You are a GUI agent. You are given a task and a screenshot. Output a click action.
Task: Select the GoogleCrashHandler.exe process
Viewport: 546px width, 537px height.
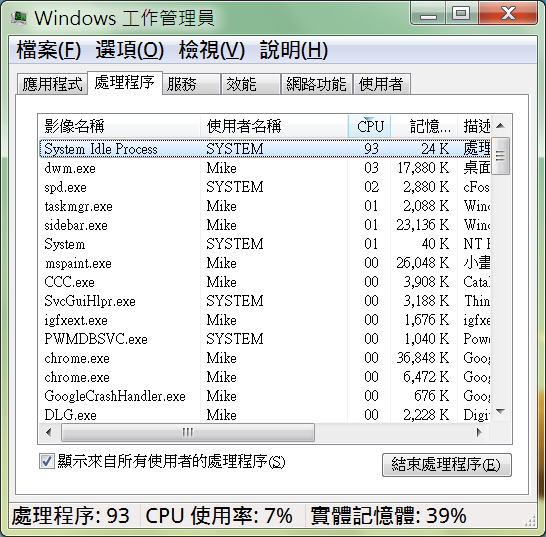(x=265, y=396)
